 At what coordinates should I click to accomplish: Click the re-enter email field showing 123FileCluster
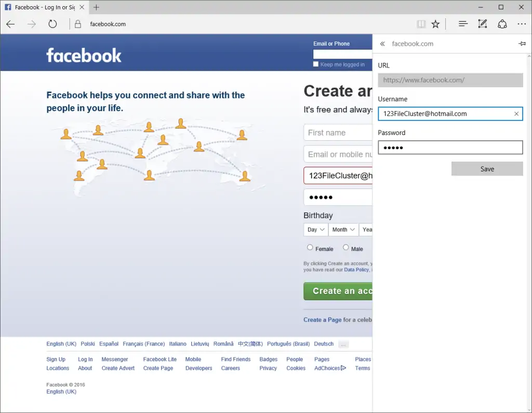point(338,176)
